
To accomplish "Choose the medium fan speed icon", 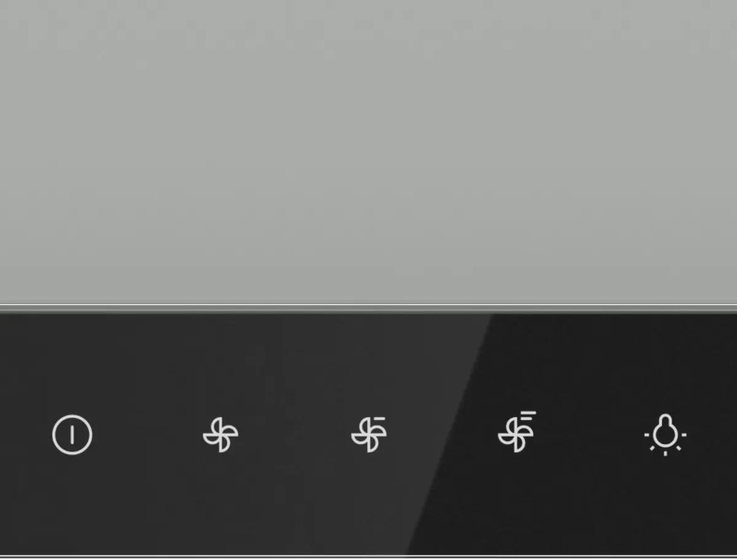I will (369, 434).
